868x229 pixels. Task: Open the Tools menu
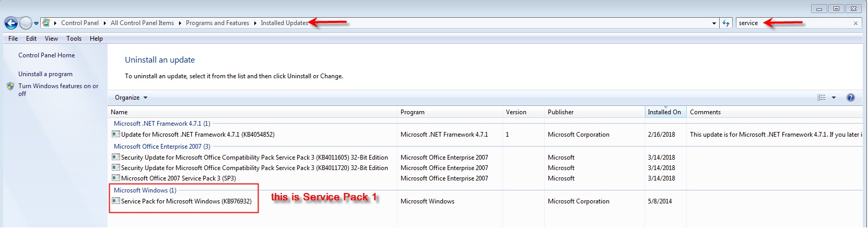74,39
